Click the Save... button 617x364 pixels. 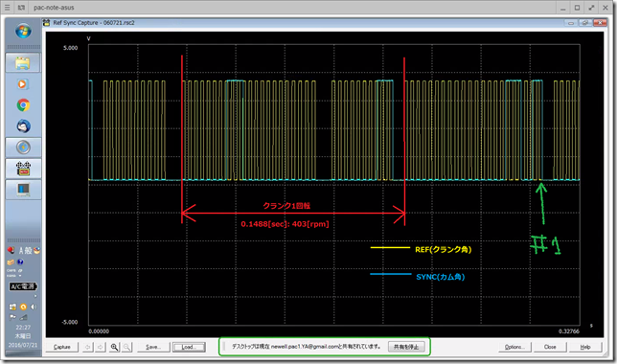[x=153, y=347]
